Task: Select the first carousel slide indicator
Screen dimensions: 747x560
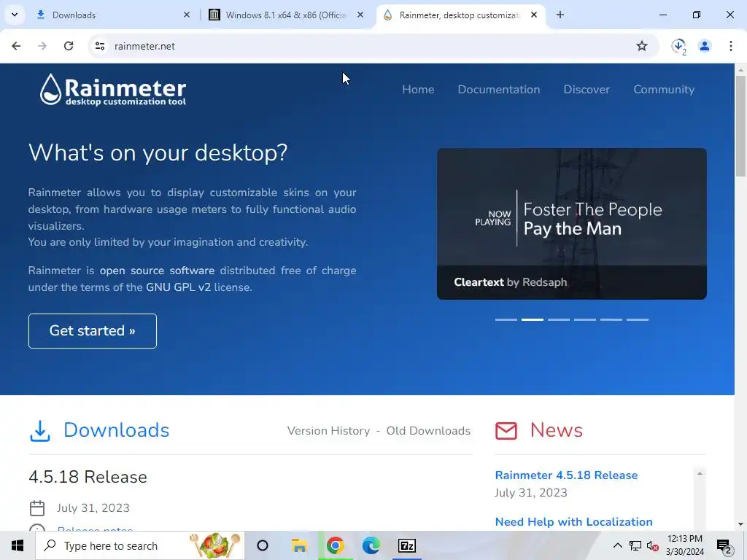Action: point(506,319)
